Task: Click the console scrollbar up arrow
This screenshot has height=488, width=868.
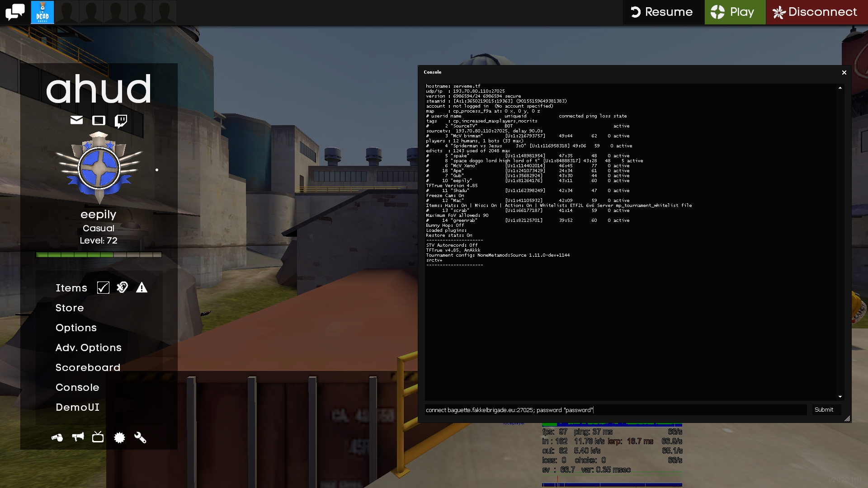Action: point(840,88)
